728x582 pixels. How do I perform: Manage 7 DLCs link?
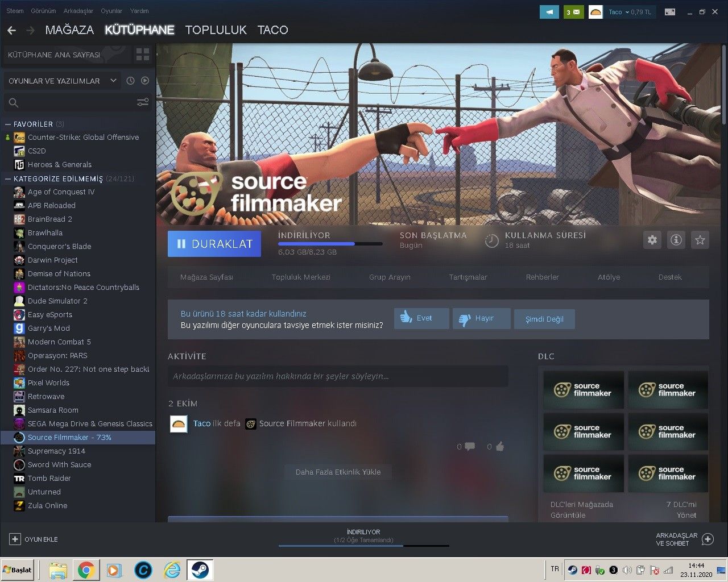tap(681, 510)
